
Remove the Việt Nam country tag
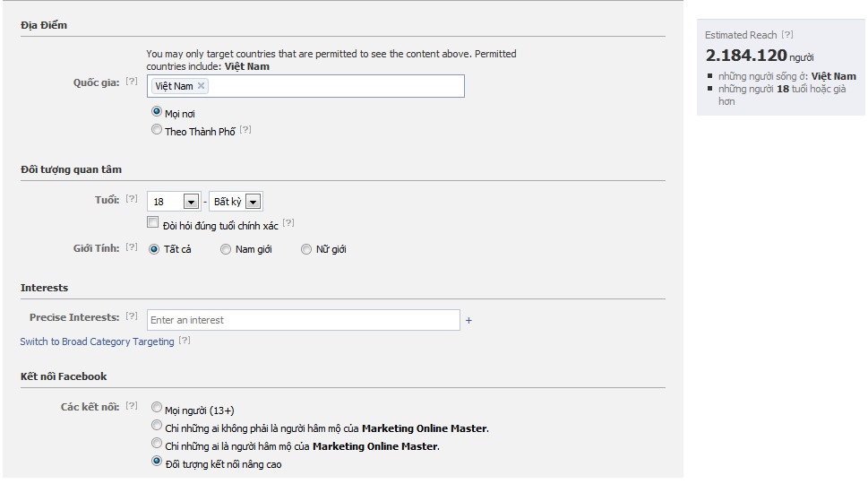pos(201,86)
